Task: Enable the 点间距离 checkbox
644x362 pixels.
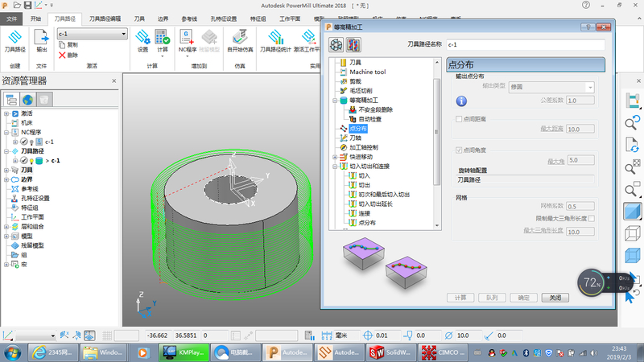Action: 459,118
